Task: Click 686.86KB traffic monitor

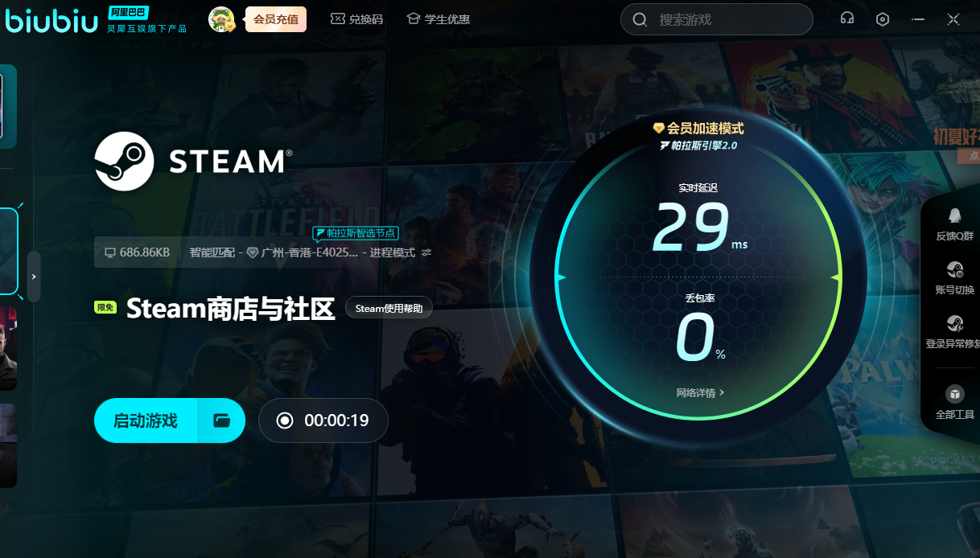Action: click(137, 252)
